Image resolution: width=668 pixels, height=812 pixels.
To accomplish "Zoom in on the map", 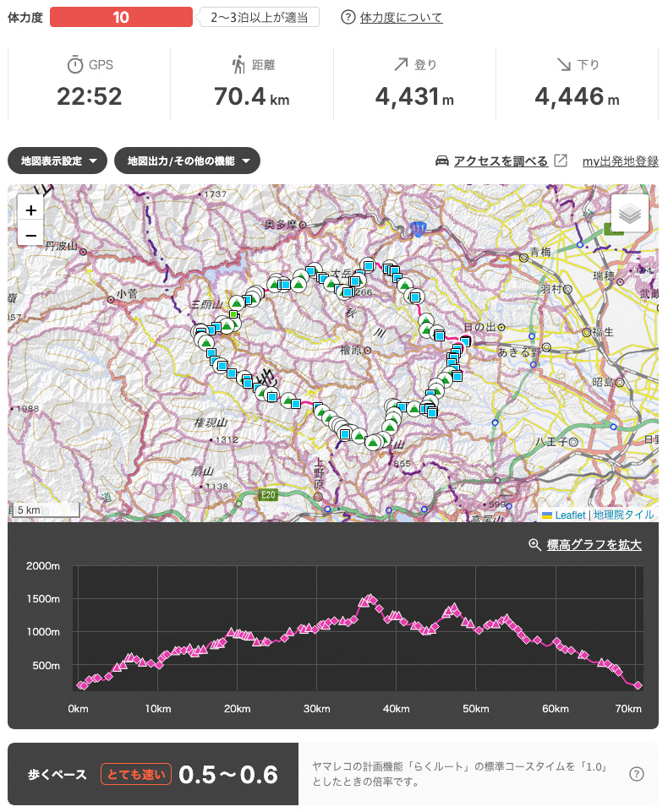I will (x=30, y=210).
